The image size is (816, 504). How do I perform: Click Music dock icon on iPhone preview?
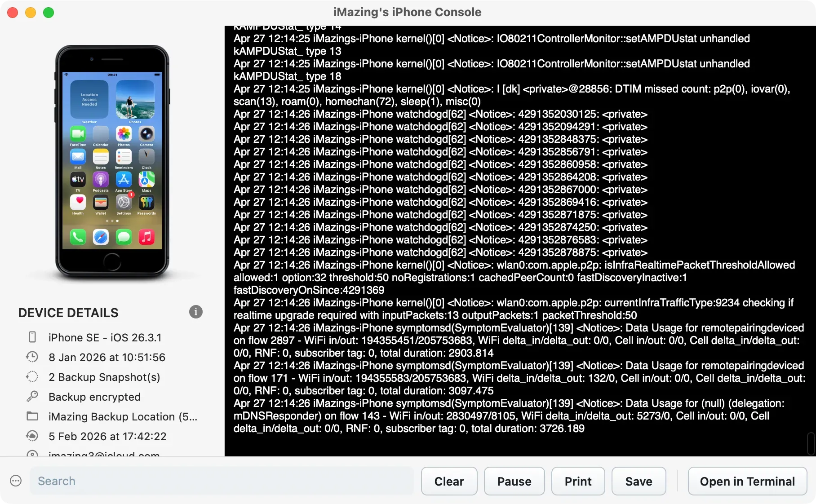(146, 237)
